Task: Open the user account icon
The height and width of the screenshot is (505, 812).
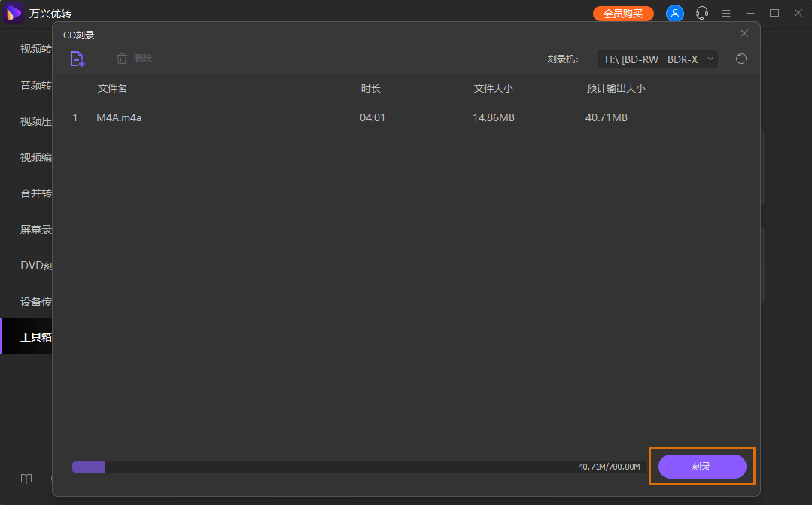Action: [x=675, y=13]
